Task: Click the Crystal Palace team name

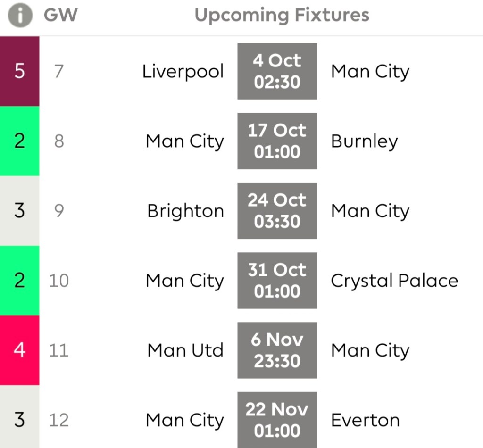Action: 394,281
